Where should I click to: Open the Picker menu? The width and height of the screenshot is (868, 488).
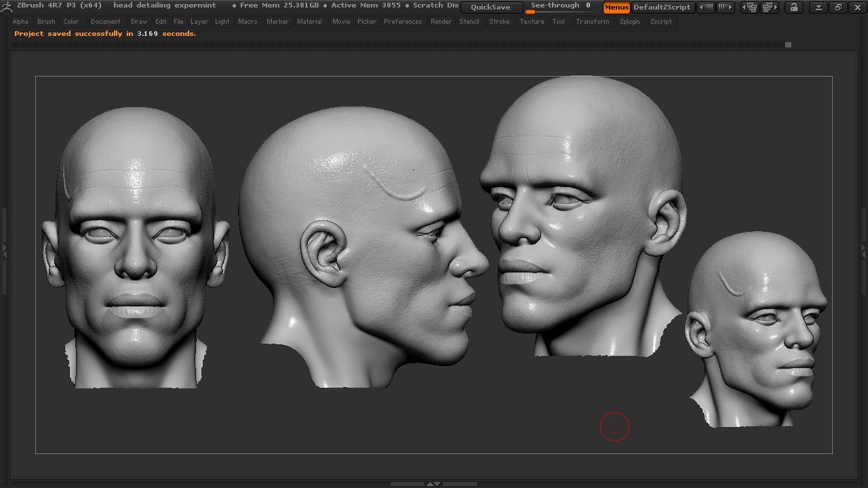367,22
